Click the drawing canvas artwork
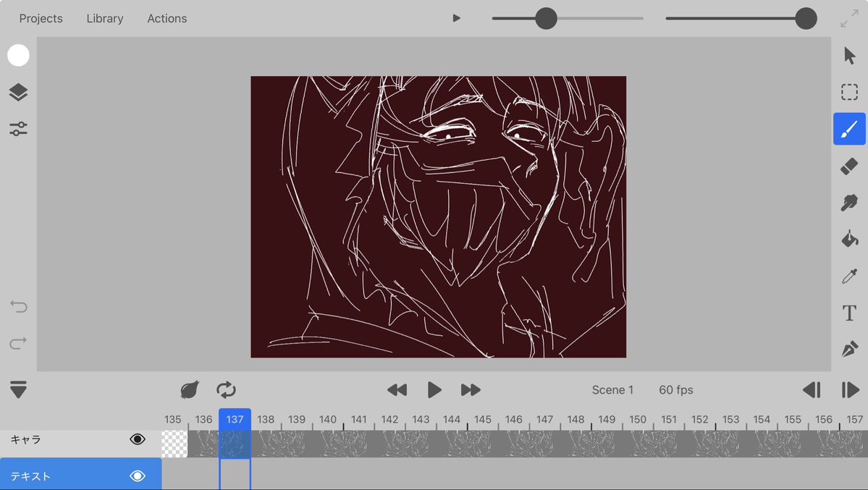 (439, 217)
